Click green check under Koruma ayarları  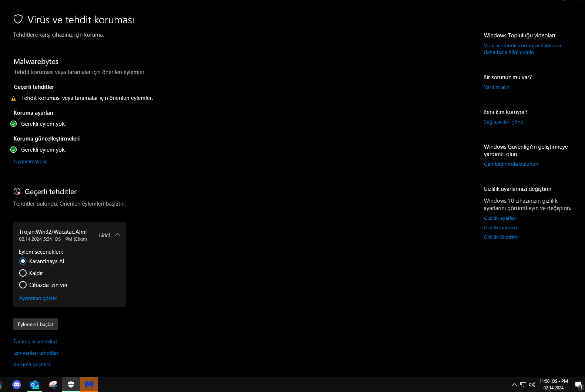point(14,124)
